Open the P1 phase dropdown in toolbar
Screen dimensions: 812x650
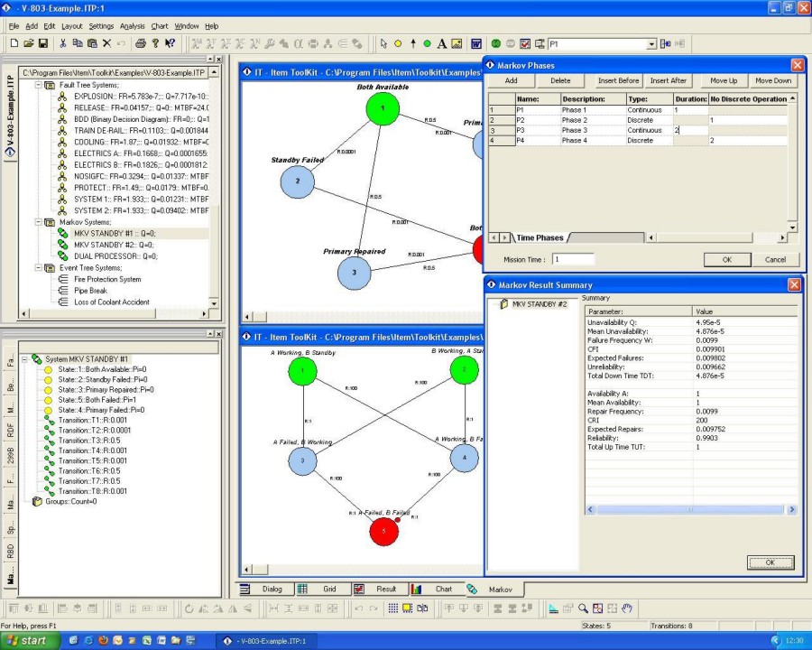[652, 44]
